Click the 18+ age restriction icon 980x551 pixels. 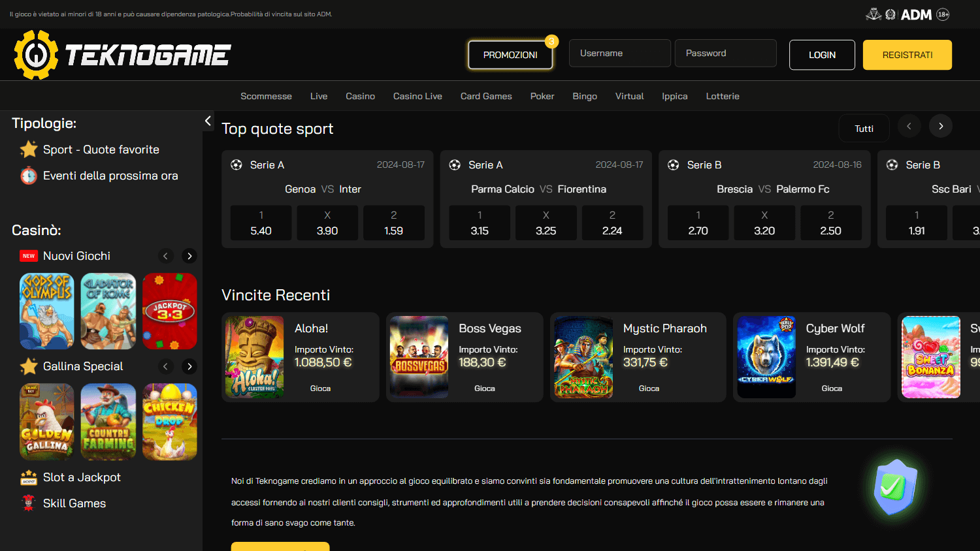coord(943,14)
